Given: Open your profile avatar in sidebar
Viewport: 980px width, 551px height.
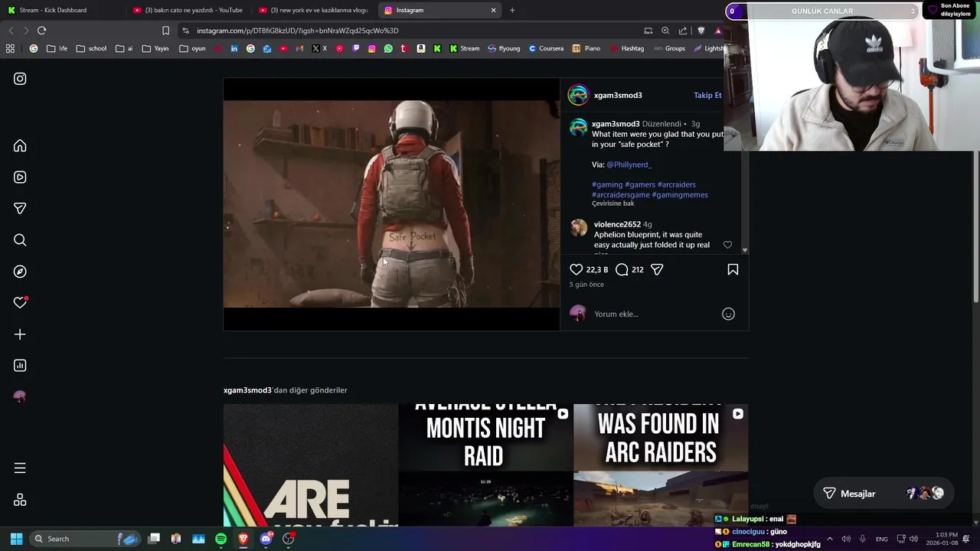Looking at the screenshot, I should pos(20,396).
